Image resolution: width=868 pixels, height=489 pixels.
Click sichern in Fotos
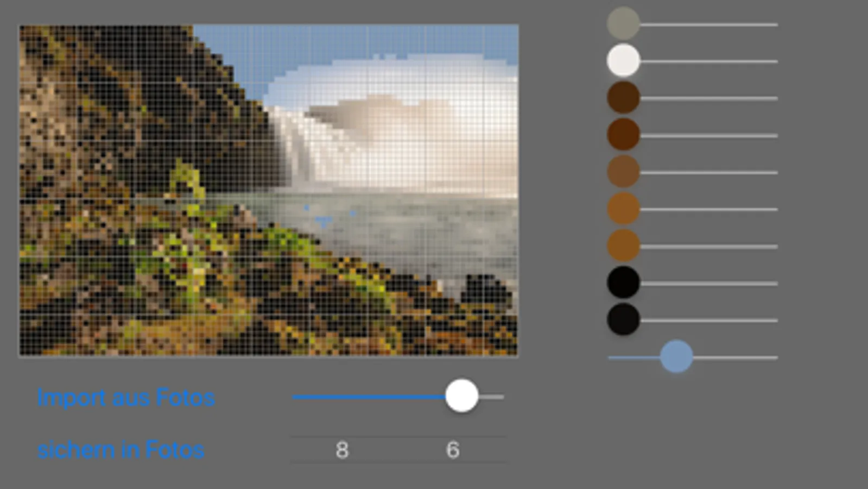(121, 450)
